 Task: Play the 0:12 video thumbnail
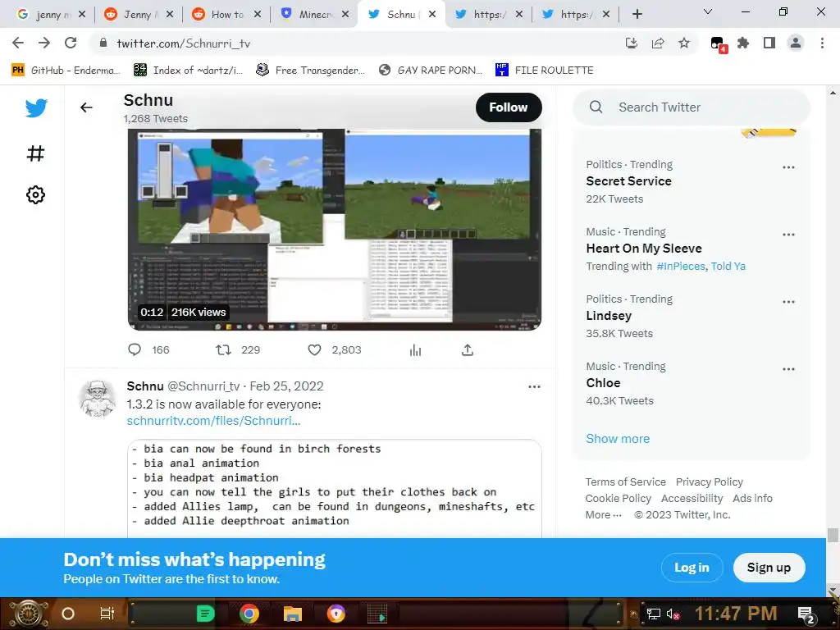[335, 230]
